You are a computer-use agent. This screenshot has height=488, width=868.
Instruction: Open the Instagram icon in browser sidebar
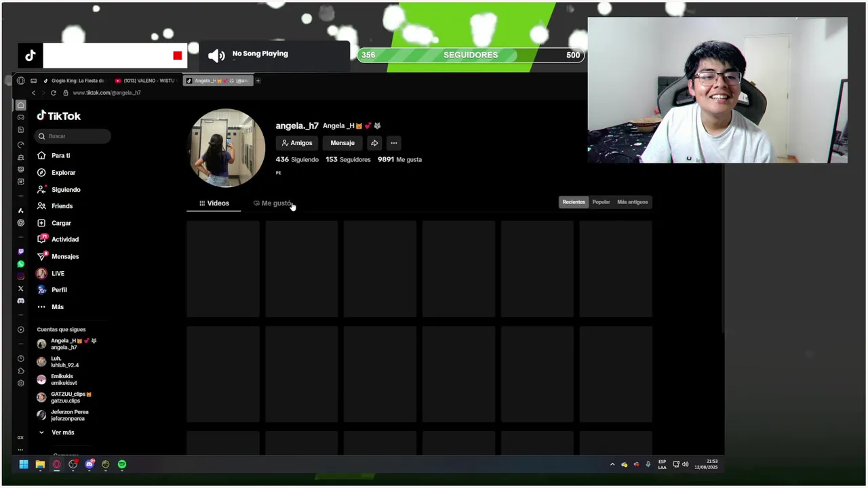(20, 276)
